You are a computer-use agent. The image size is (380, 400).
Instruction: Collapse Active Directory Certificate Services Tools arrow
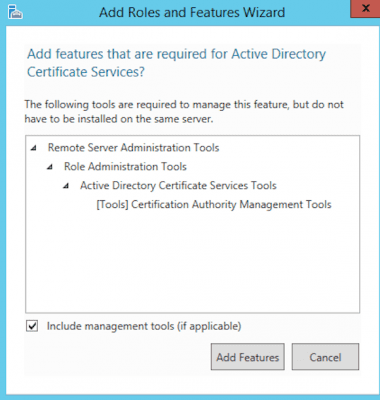(x=66, y=186)
